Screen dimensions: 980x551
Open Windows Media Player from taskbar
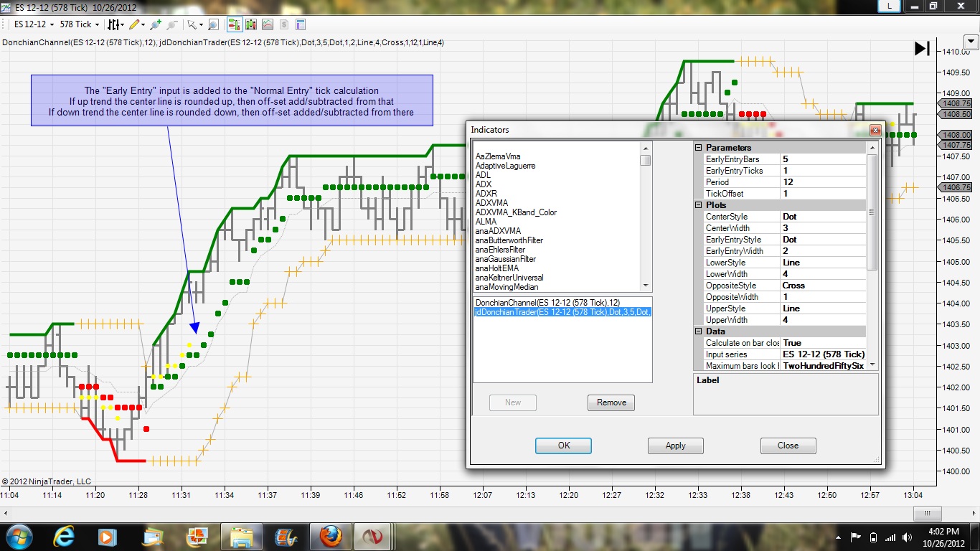[107, 537]
